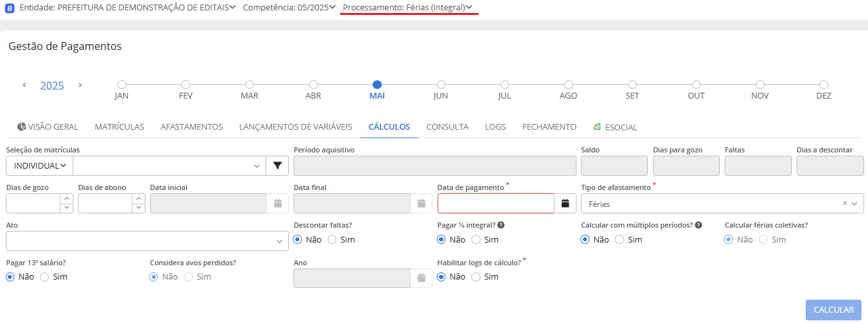Open calendar icon for Data de pagamento

click(565, 204)
